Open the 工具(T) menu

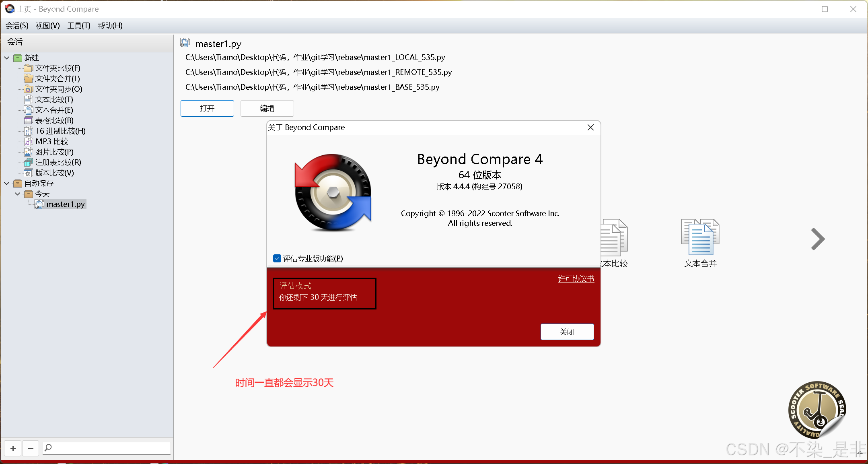pos(79,25)
